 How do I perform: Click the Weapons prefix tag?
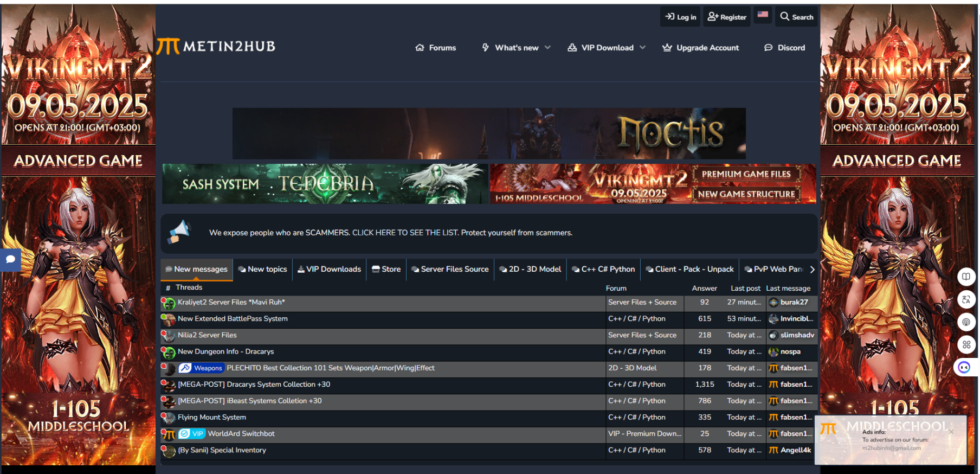201,368
